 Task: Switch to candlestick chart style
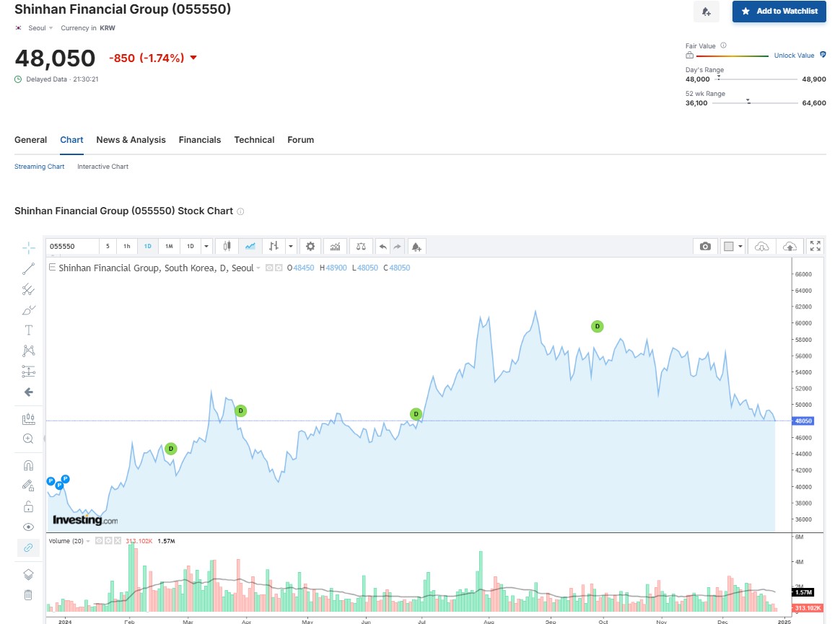227,247
